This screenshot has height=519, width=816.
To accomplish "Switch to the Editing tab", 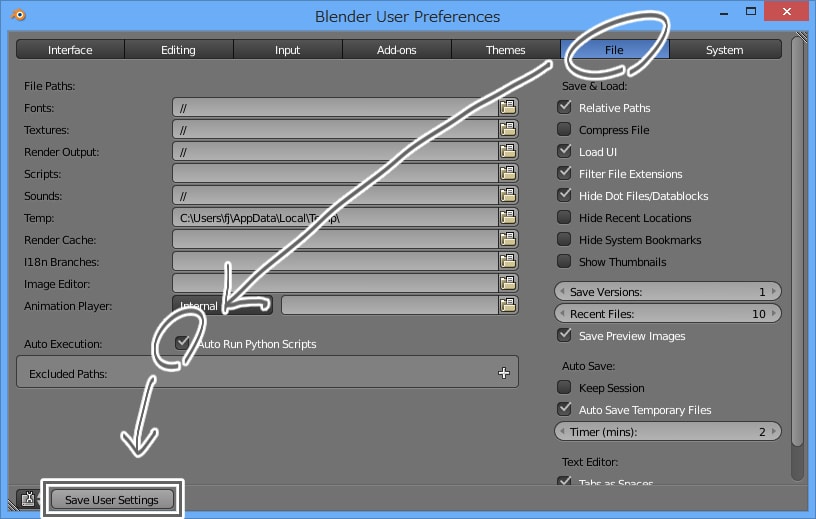I will (x=178, y=50).
